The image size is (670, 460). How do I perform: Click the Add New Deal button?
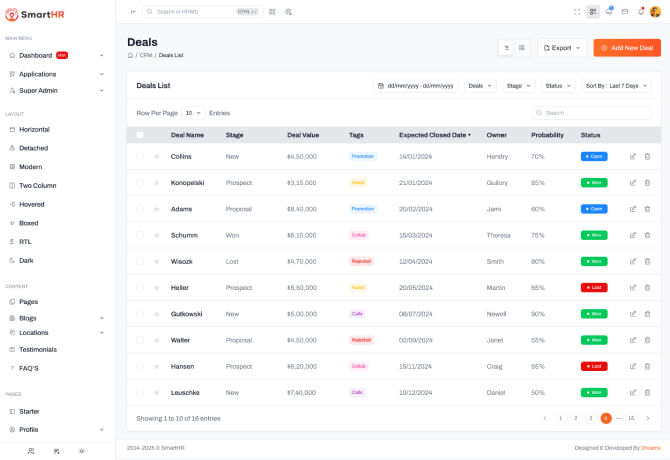[x=626, y=47]
